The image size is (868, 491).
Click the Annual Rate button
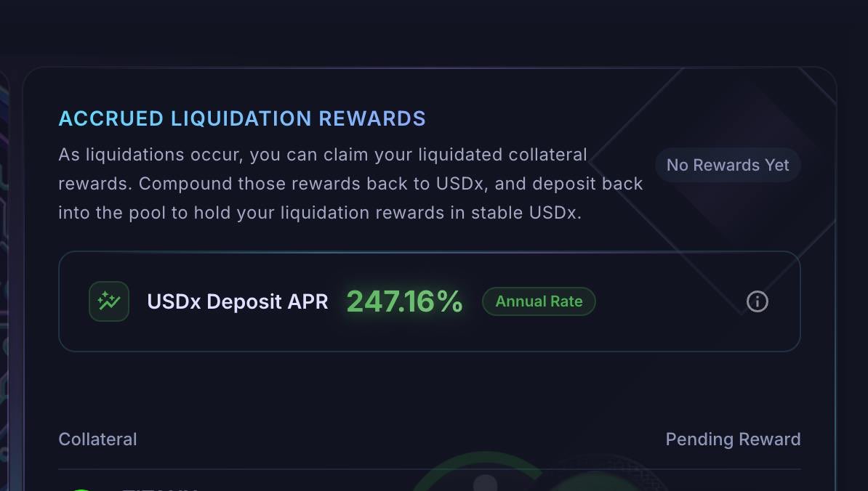(539, 301)
